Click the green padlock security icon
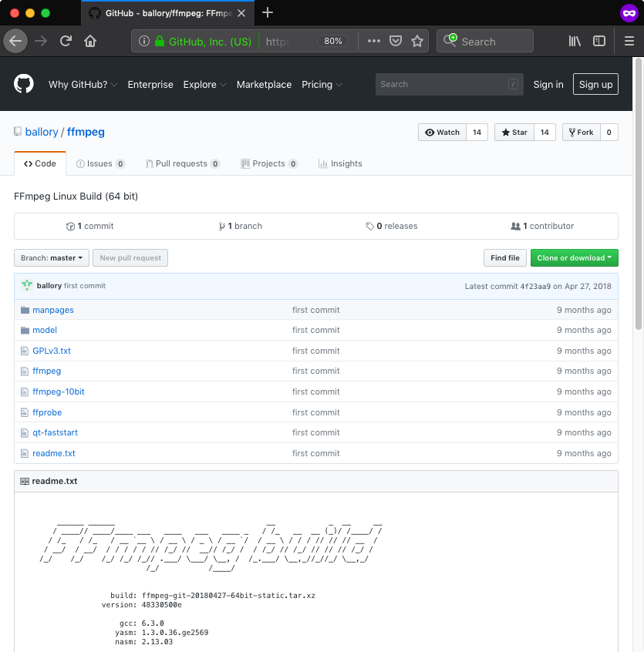 point(160,41)
